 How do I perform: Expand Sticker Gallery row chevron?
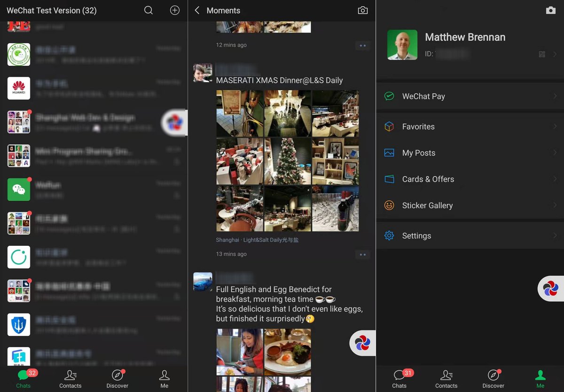[x=555, y=205]
